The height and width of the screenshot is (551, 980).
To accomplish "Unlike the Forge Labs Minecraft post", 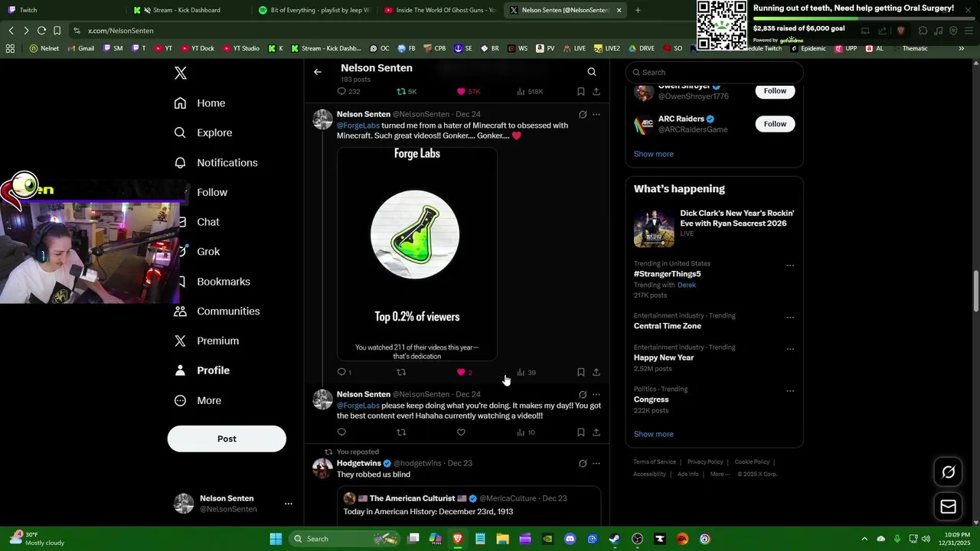I will pyautogui.click(x=464, y=372).
